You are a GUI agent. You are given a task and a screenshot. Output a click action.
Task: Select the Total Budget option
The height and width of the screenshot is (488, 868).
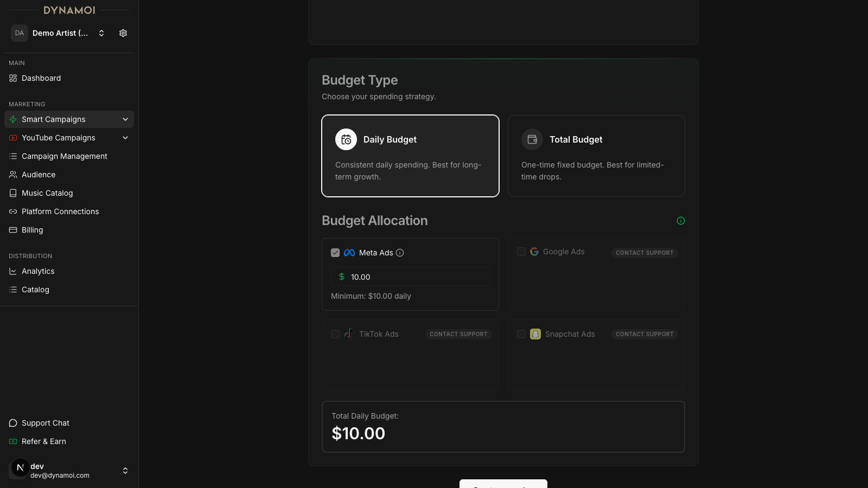point(596,156)
